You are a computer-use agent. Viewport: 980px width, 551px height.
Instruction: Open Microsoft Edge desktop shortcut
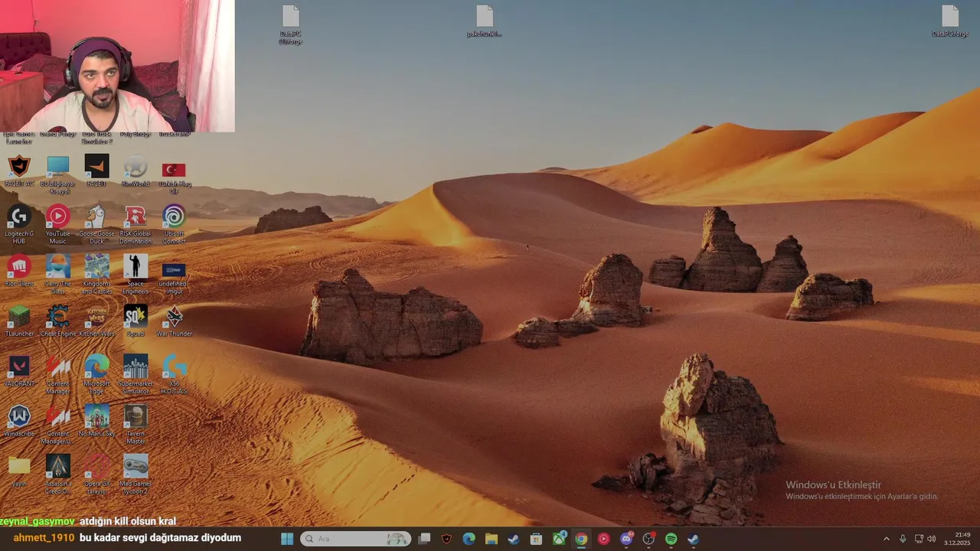pyautogui.click(x=96, y=374)
